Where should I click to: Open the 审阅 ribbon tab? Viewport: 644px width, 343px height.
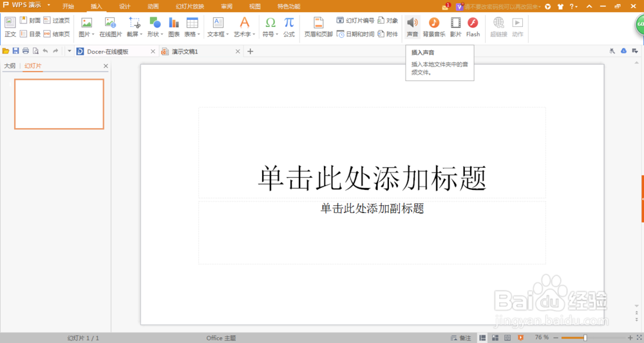(x=226, y=6)
